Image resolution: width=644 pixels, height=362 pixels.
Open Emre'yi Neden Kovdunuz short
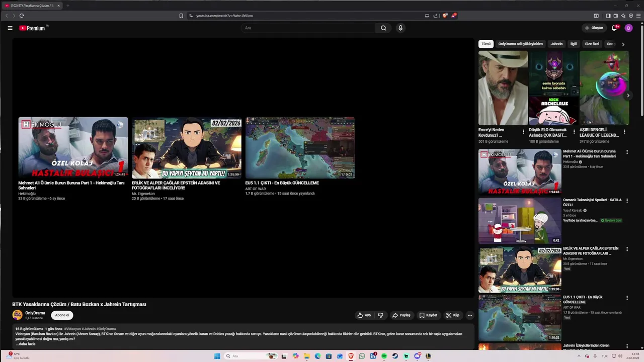(x=503, y=88)
